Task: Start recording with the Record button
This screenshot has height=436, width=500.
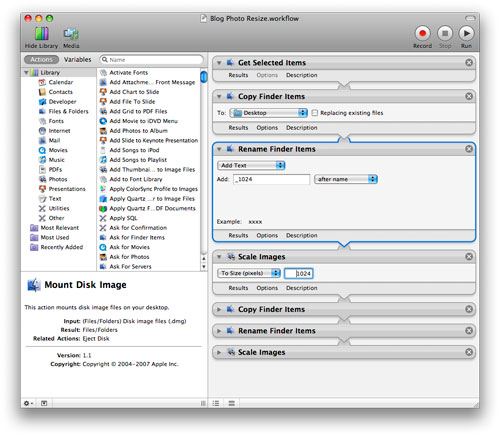Action: click(422, 33)
